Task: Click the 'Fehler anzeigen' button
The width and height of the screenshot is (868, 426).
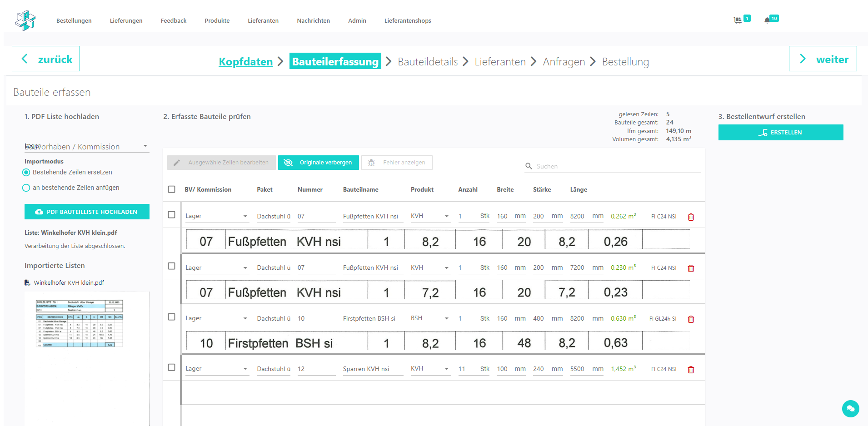Action: pyautogui.click(x=397, y=163)
